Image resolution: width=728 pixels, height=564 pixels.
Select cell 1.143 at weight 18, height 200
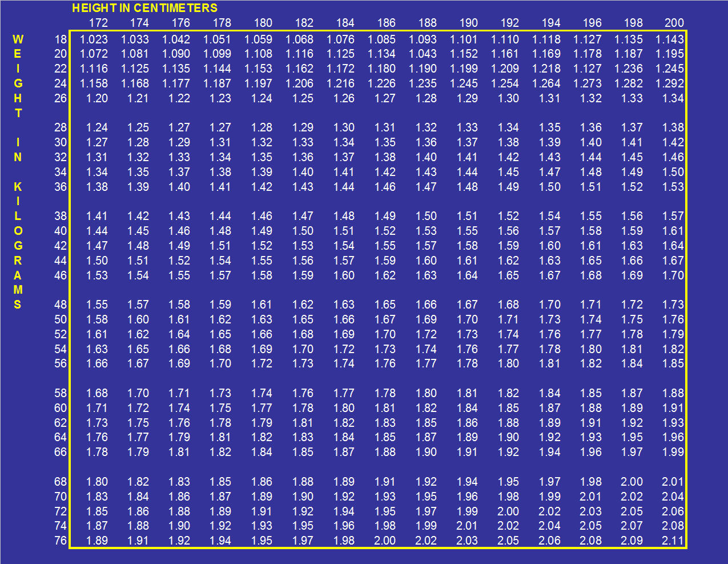(x=669, y=39)
